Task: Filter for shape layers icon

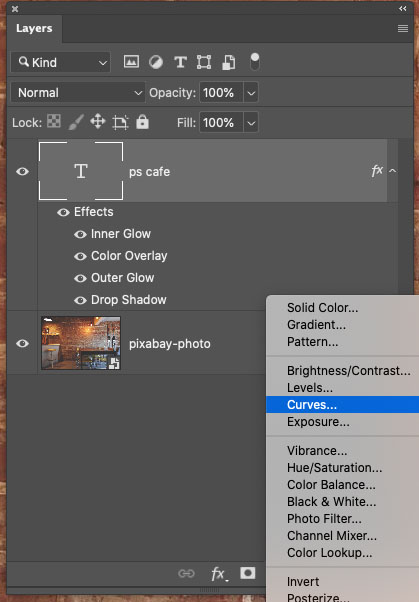Action: pyautogui.click(x=204, y=62)
